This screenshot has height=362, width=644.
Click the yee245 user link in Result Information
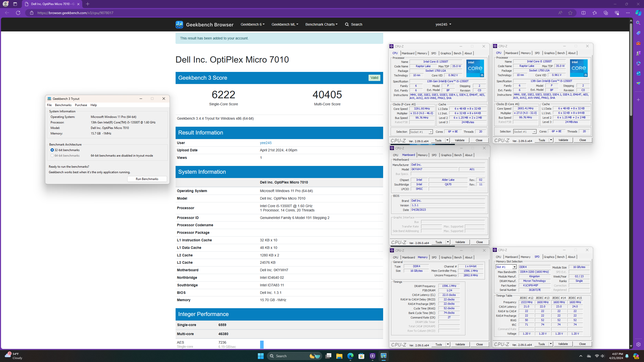coord(266,143)
